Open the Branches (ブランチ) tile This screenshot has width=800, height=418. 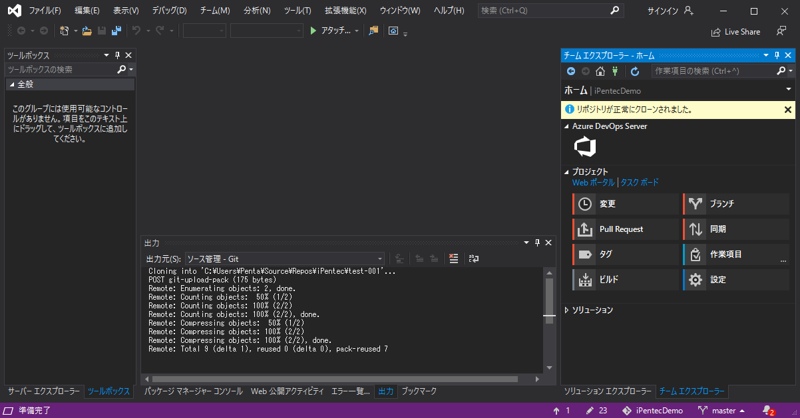(x=736, y=204)
